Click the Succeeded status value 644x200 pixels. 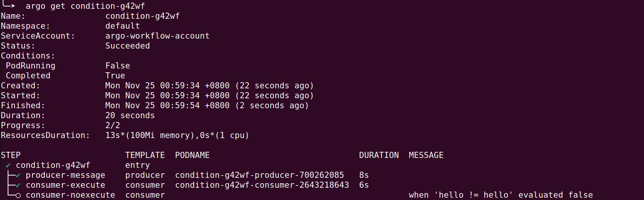[x=127, y=46]
